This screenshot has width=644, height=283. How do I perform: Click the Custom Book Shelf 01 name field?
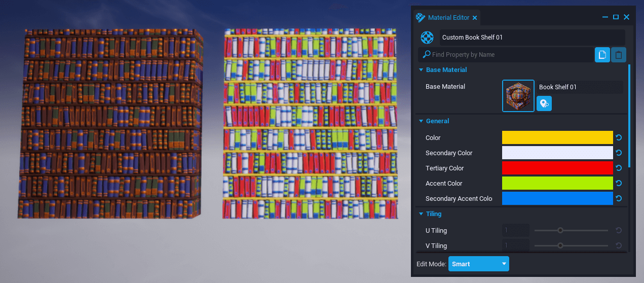coord(532,38)
